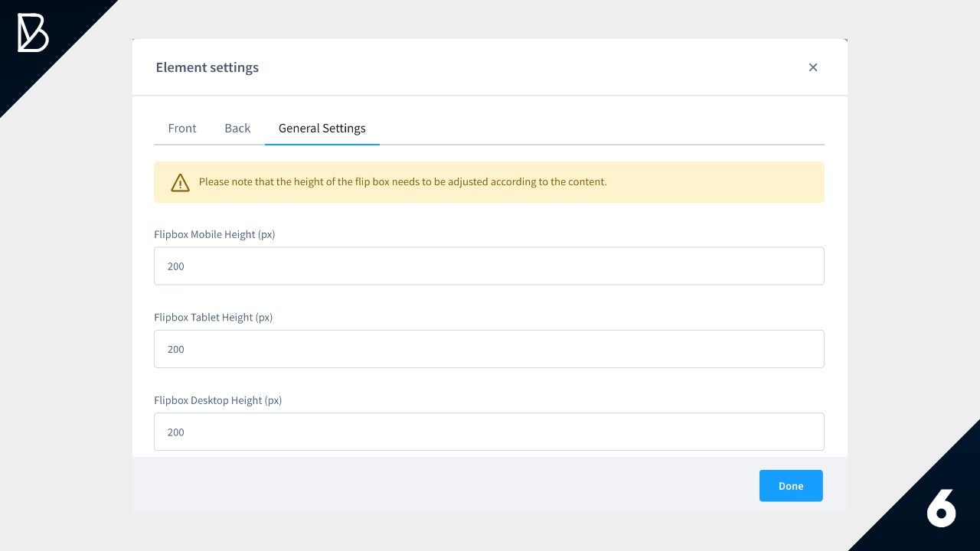This screenshot has width=980, height=551.
Task: Click into the Flipbox Tablet Height field
Action: point(488,349)
